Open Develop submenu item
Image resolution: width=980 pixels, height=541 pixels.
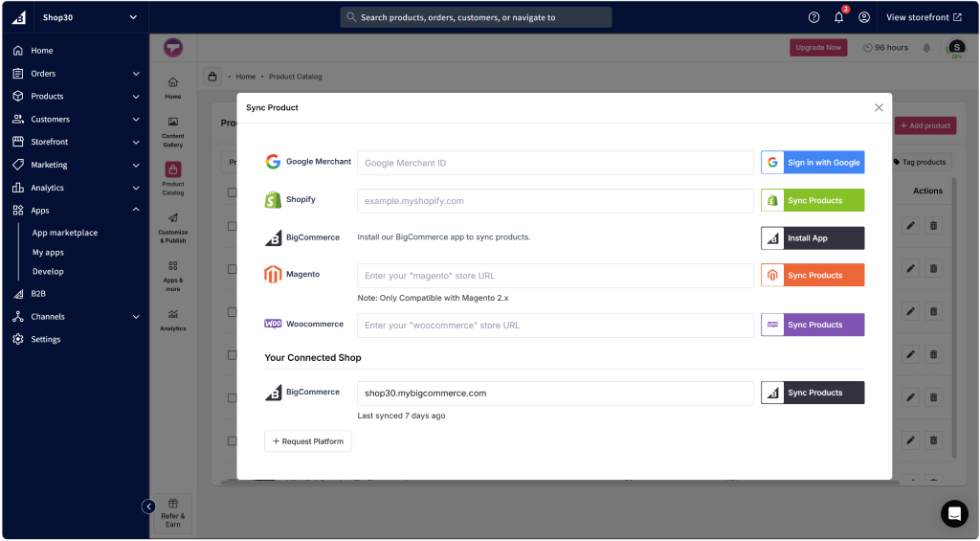click(x=48, y=271)
